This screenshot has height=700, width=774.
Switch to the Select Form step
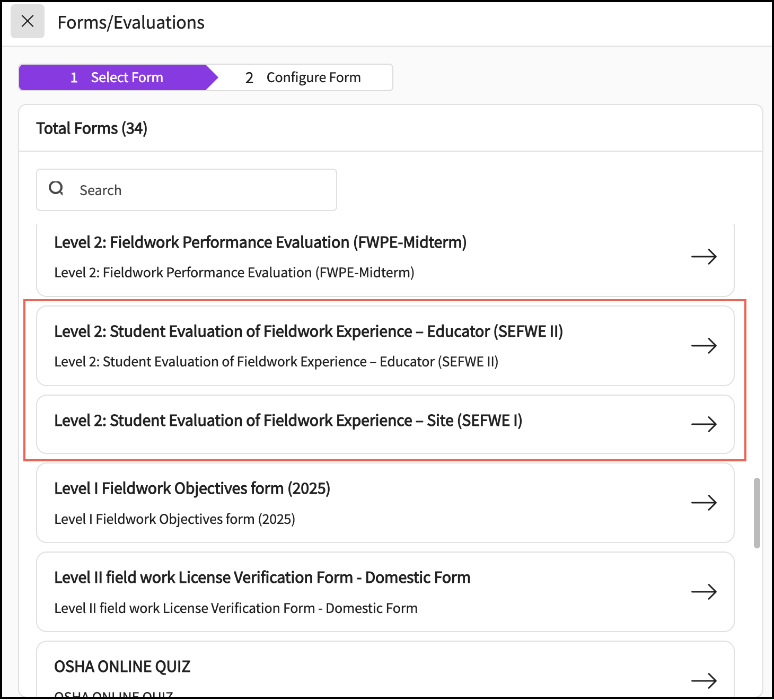[117, 77]
